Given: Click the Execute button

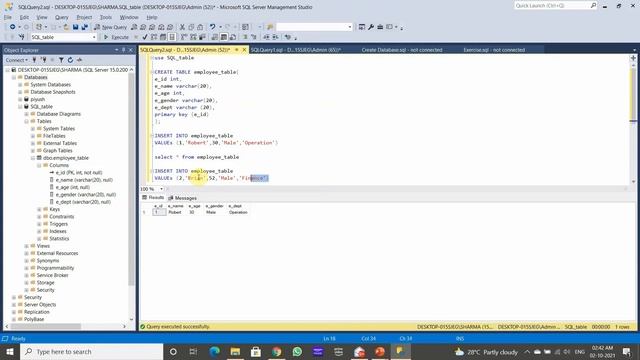Looking at the screenshot, I should pyautogui.click(x=116, y=37).
